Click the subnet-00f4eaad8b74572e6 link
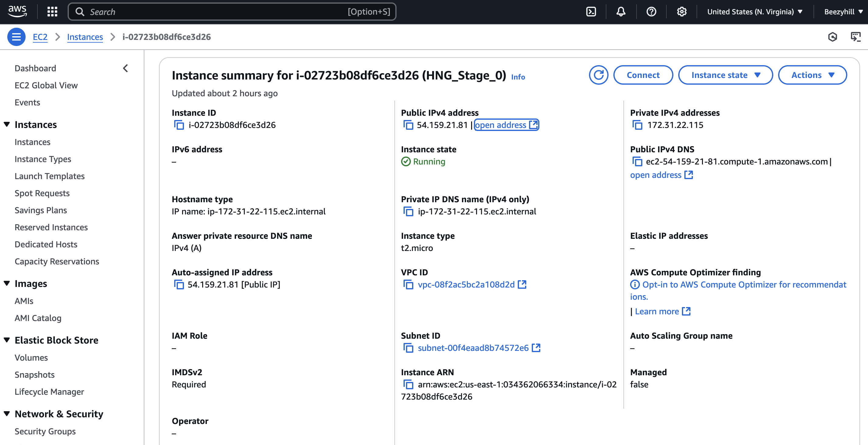This screenshot has height=445, width=868. point(473,348)
